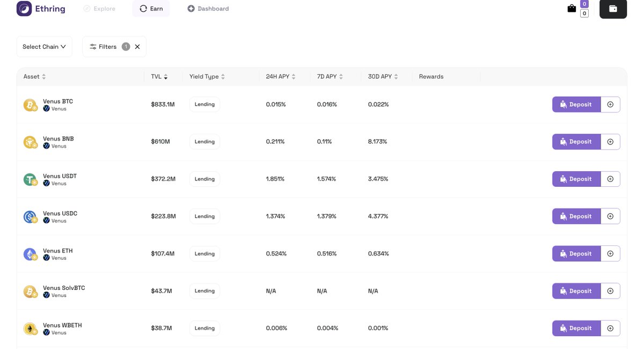Click the plus icon for Venus USDT
The image size is (644, 349).
coord(610,179)
